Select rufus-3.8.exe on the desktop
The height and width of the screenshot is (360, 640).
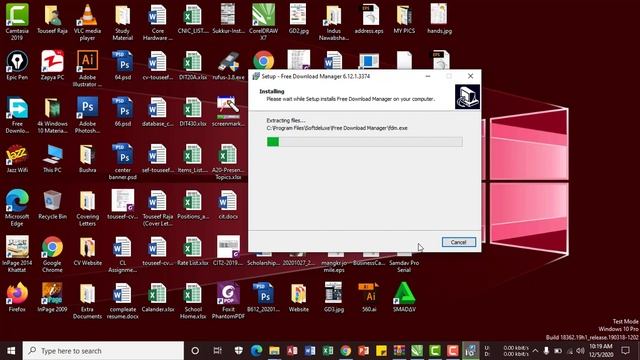228,65
